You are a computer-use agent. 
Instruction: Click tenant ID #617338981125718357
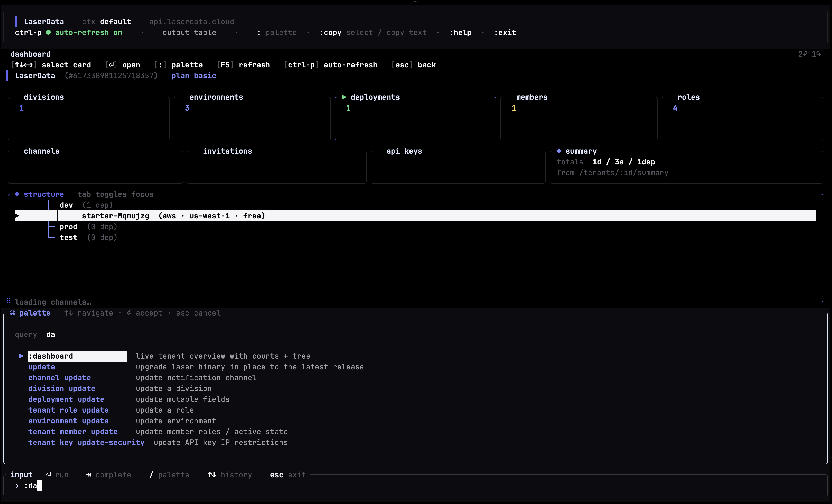[111, 75]
